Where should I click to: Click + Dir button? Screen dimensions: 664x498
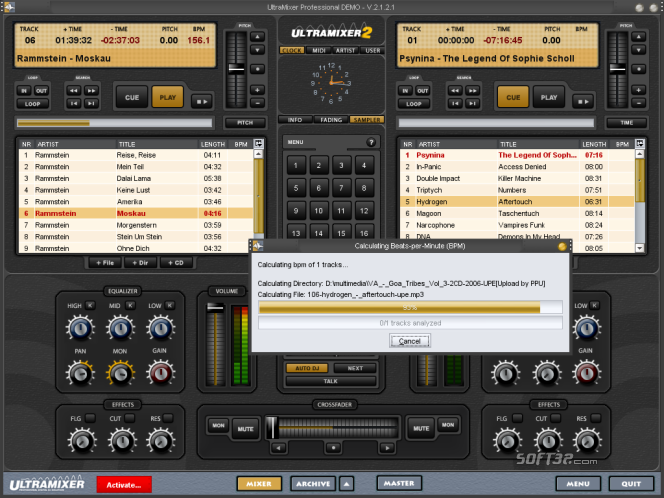tap(141, 263)
